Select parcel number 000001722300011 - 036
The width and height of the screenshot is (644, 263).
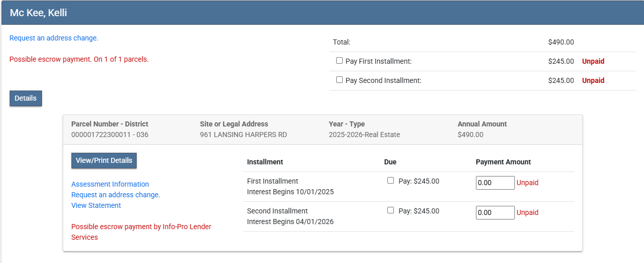(x=110, y=135)
